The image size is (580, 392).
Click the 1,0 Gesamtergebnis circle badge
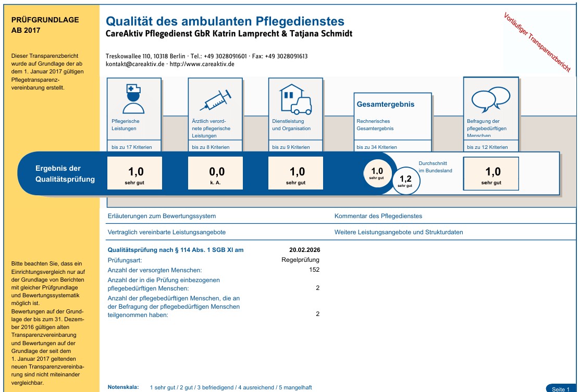[x=377, y=173]
